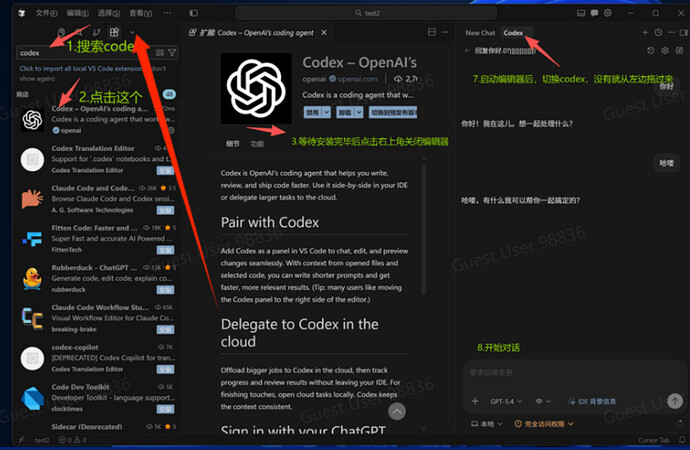Open the GPT-5.4 model dropdown
Viewport: 690px width, 450px height.
pos(506,401)
